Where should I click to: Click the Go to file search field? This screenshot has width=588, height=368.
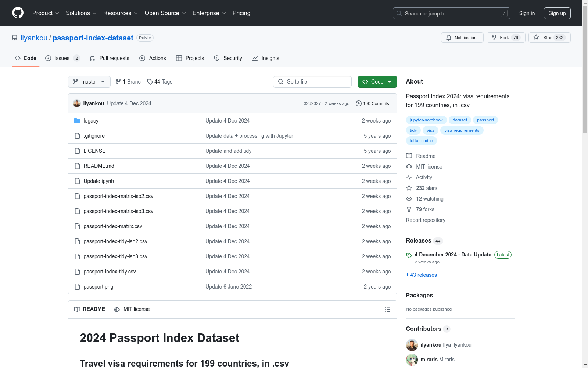click(312, 82)
